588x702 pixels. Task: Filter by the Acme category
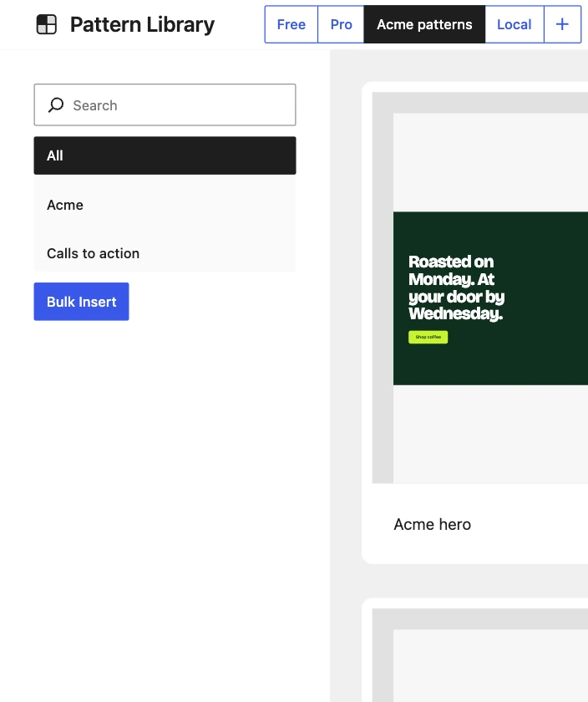click(x=165, y=205)
